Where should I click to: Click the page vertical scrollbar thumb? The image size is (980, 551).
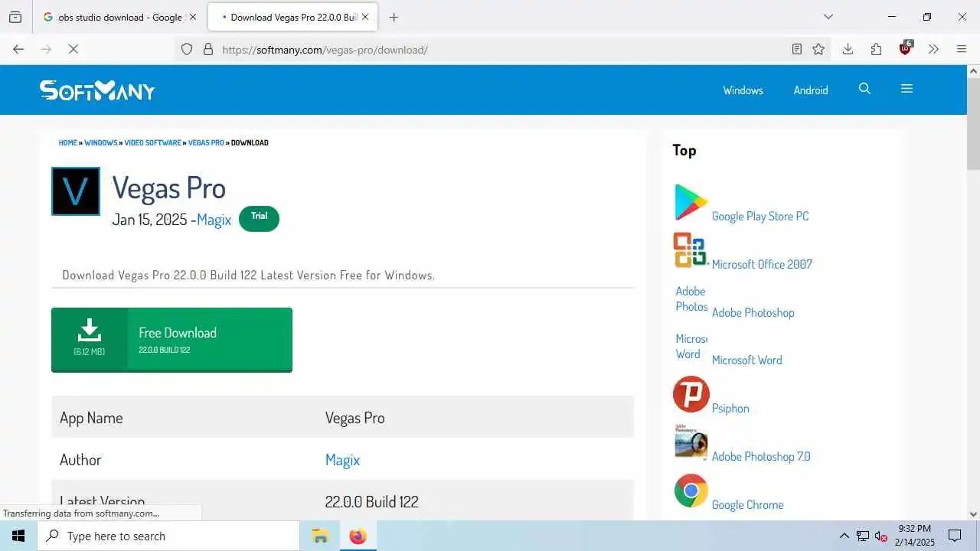point(973,124)
